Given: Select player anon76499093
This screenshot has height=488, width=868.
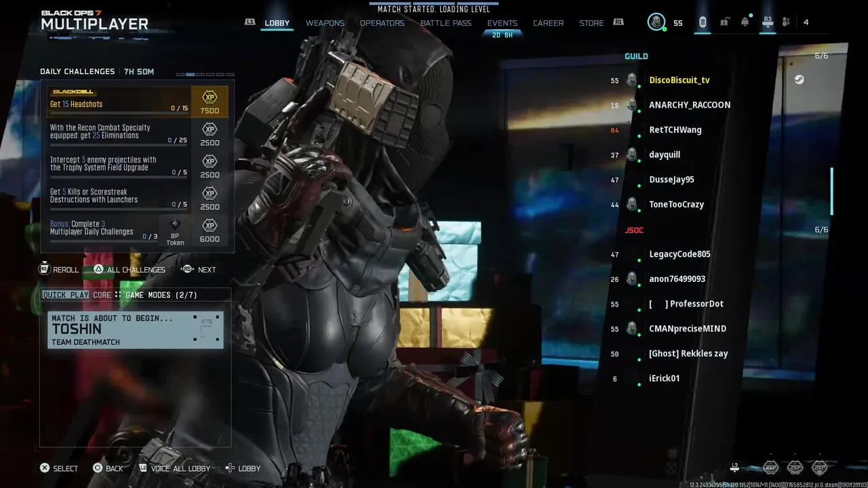Looking at the screenshot, I should [x=677, y=279].
